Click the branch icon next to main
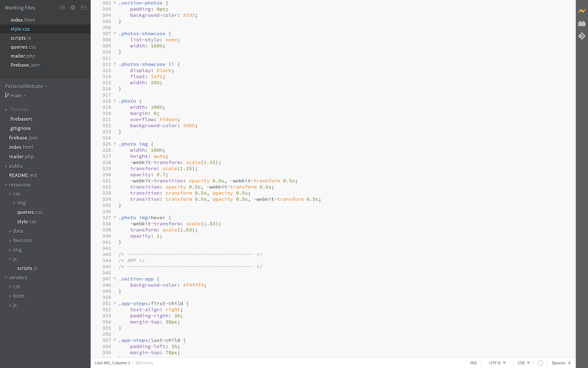Image resolution: width=588 pixels, height=368 pixels. (x=7, y=95)
